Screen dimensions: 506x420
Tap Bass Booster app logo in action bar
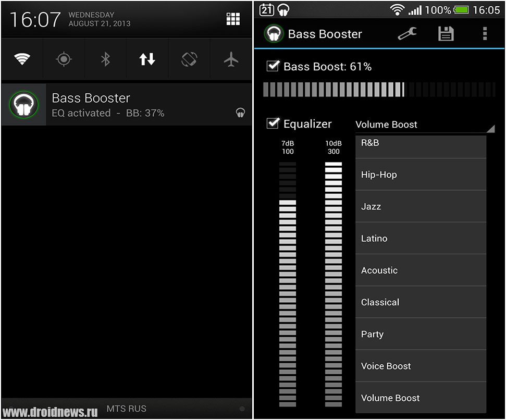coord(274,33)
